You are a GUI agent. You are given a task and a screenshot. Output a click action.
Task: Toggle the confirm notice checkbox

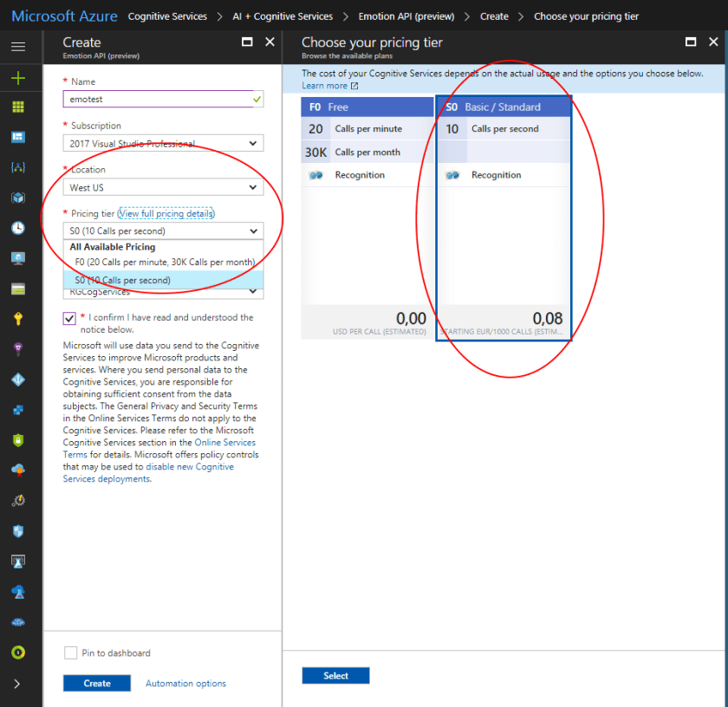[x=69, y=318]
